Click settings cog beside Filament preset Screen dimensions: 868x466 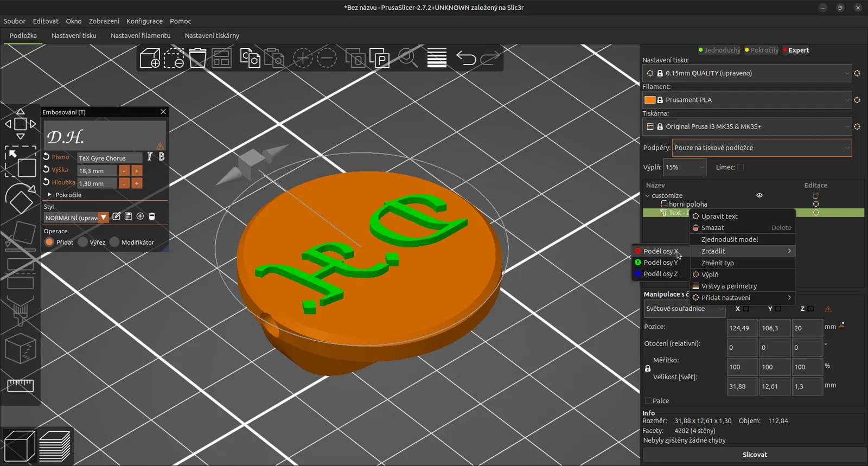point(857,100)
